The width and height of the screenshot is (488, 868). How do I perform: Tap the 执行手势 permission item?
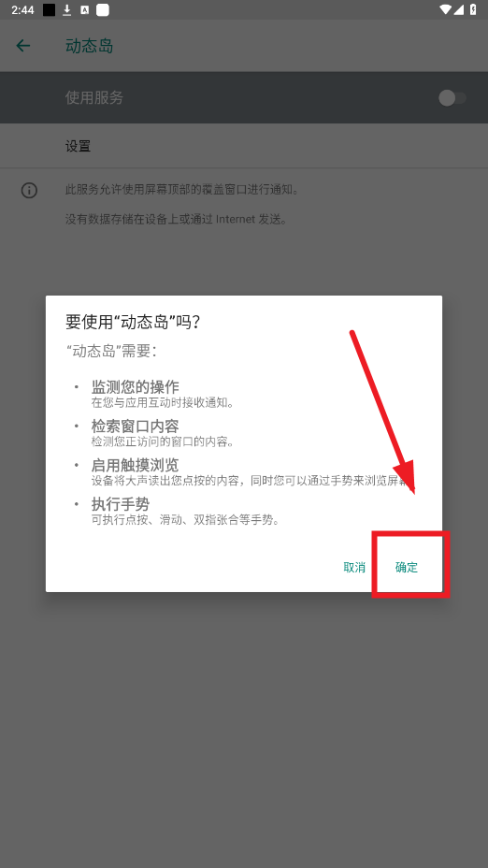[185, 512]
